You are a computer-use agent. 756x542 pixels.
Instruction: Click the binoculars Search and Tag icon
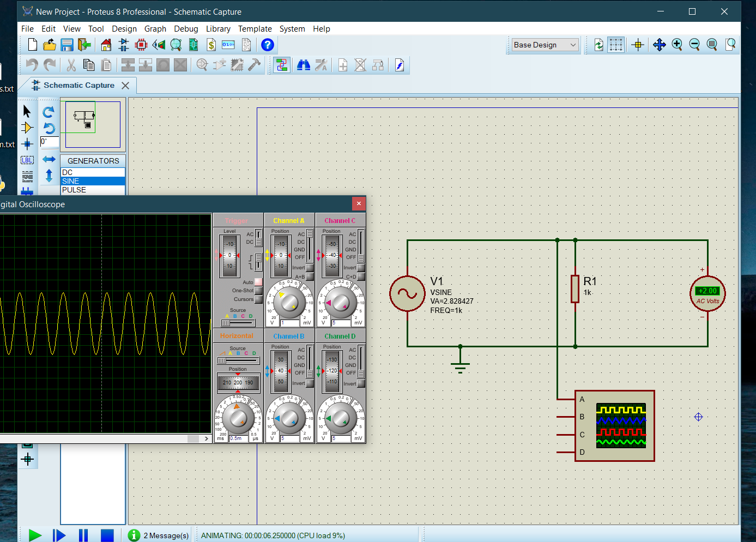[304, 65]
